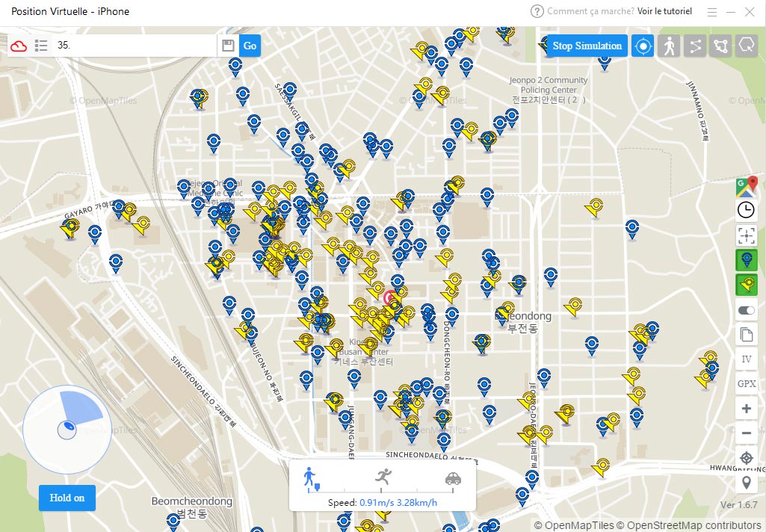Click the help question mark icon

537,11
